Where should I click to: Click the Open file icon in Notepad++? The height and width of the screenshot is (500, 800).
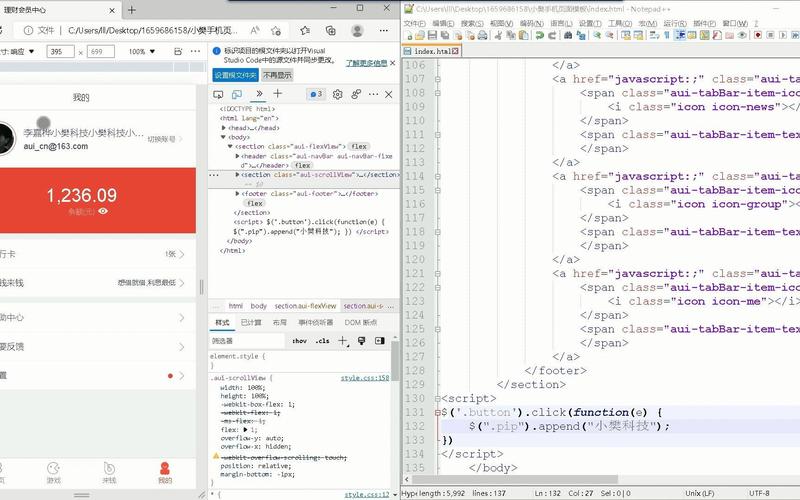420,35
